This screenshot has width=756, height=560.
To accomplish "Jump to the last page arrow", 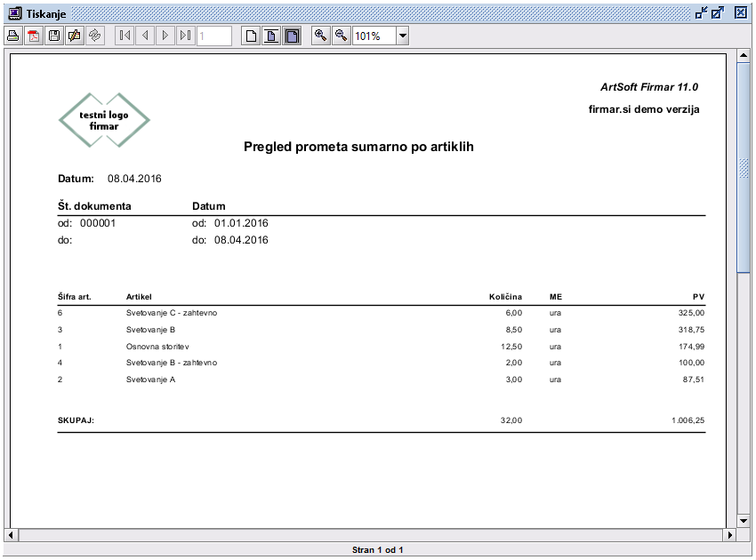I will 185,36.
